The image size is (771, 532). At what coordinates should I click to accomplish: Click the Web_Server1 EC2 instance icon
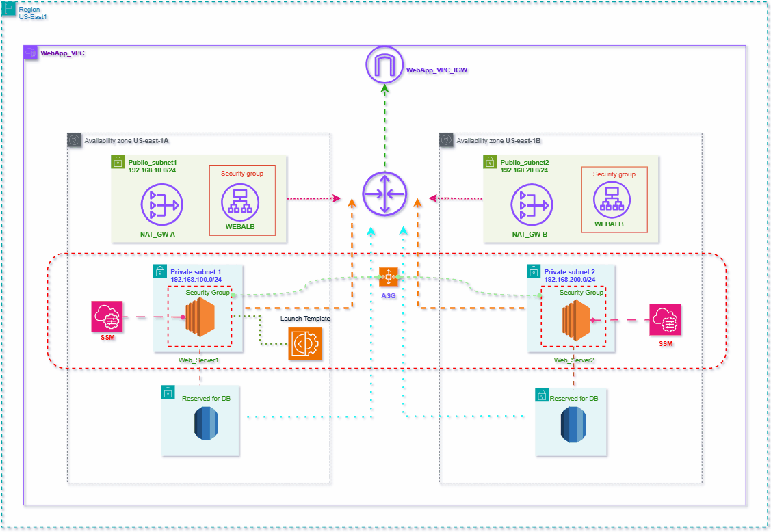click(199, 318)
